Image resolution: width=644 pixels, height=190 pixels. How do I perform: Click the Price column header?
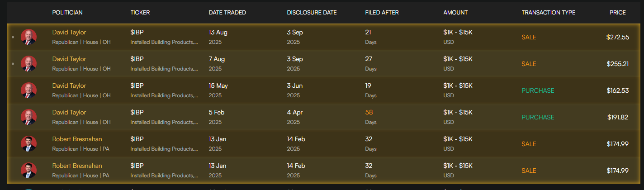point(617,13)
